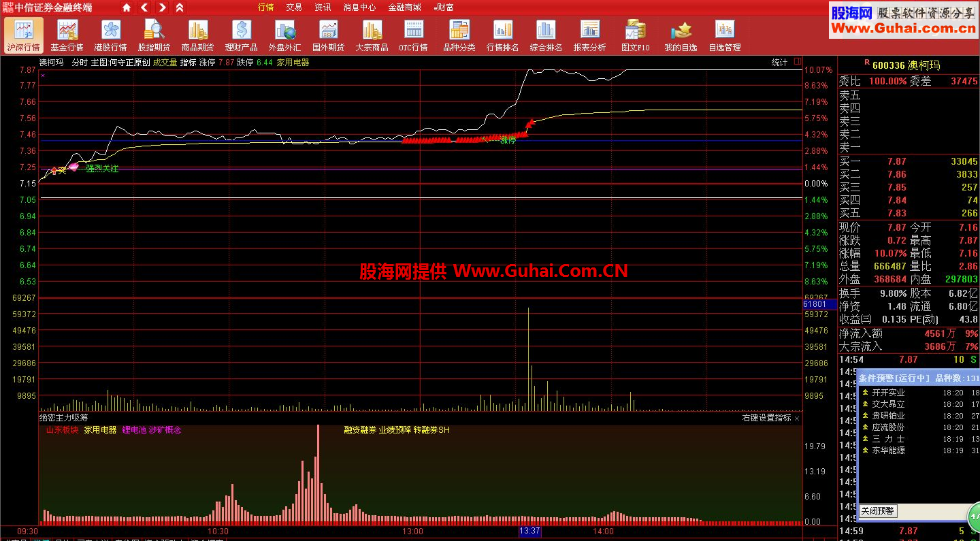Open the 报表分析 report analysis

point(589,35)
